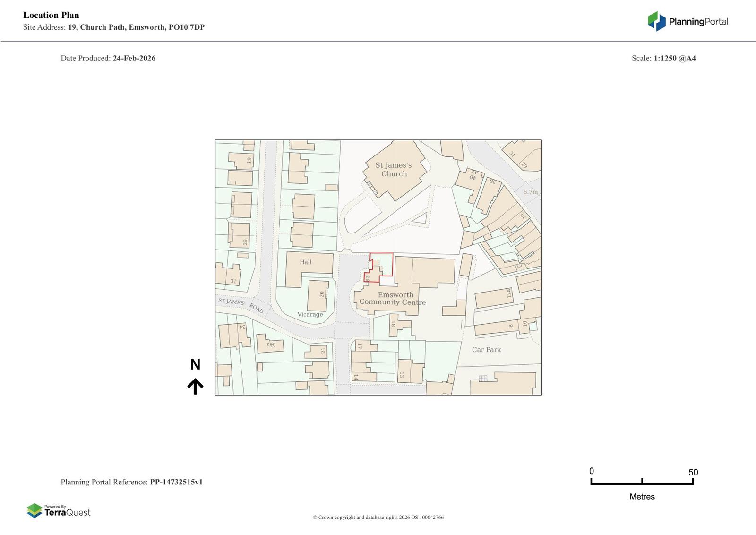Click the north arrow symbol

pos(195,386)
